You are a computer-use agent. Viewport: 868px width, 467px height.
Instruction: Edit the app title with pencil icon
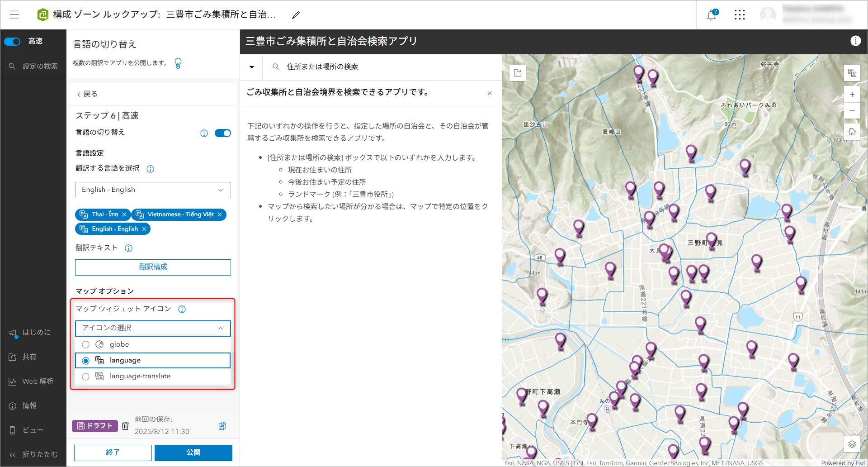[x=296, y=15]
